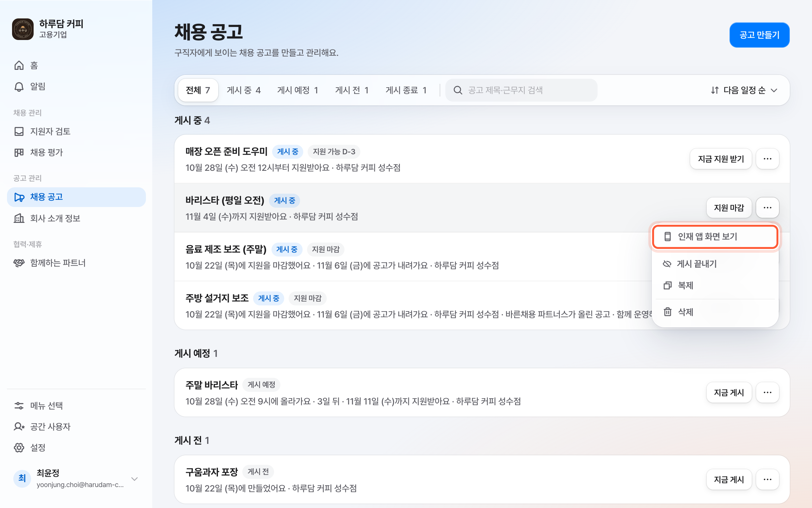This screenshot has height=508, width=812.
Task: Open 회사 소개 정보 page
Action: point(76,218)
